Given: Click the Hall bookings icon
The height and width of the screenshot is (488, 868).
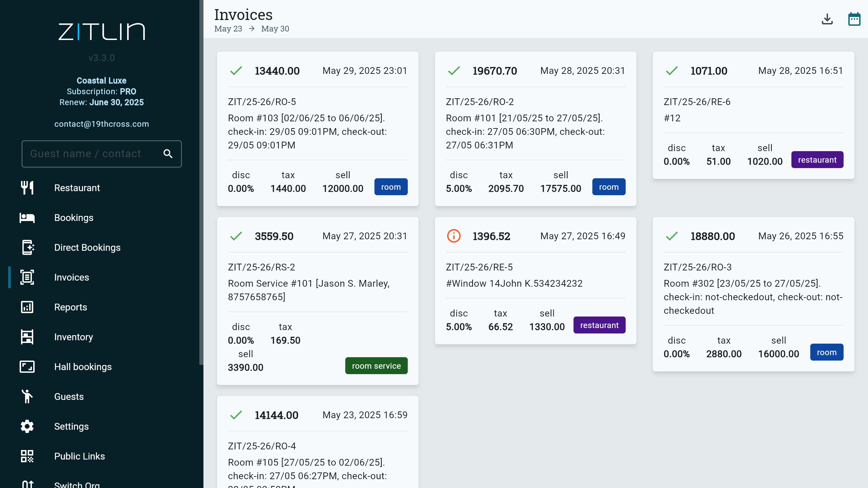Looking at the screenshot, I should click(x=27, y=367).
